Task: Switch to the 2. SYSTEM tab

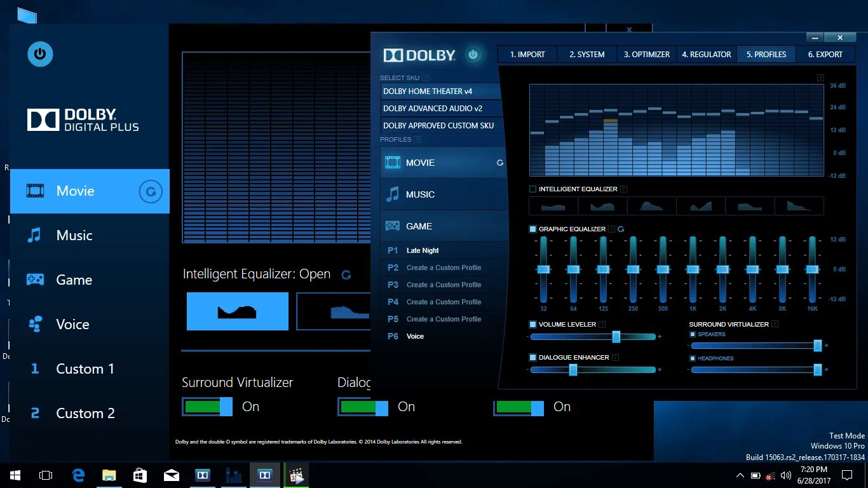Action: [x=587, y=55]
